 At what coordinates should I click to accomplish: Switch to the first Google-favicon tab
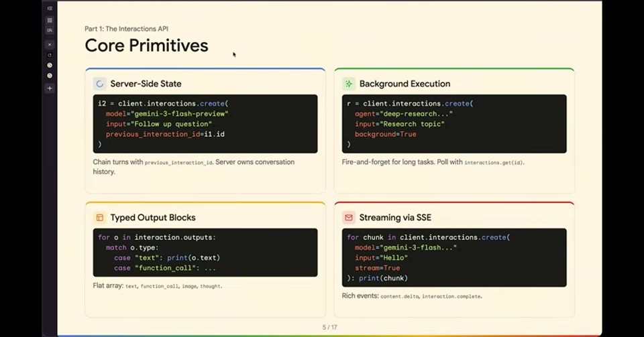(50, 65)
